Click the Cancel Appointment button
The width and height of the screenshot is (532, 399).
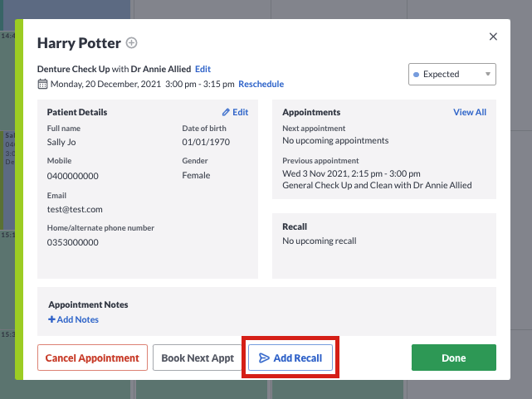click(x=92, y=358)
